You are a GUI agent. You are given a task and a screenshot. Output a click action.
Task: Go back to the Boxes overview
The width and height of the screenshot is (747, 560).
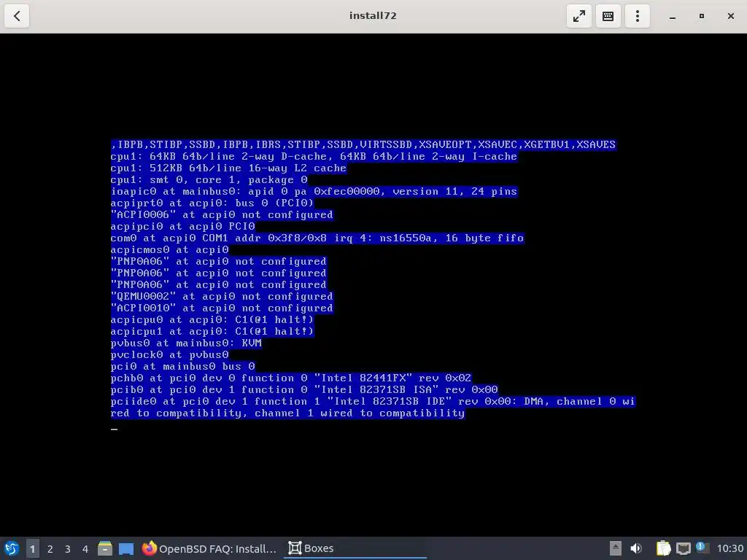(17, 16)
